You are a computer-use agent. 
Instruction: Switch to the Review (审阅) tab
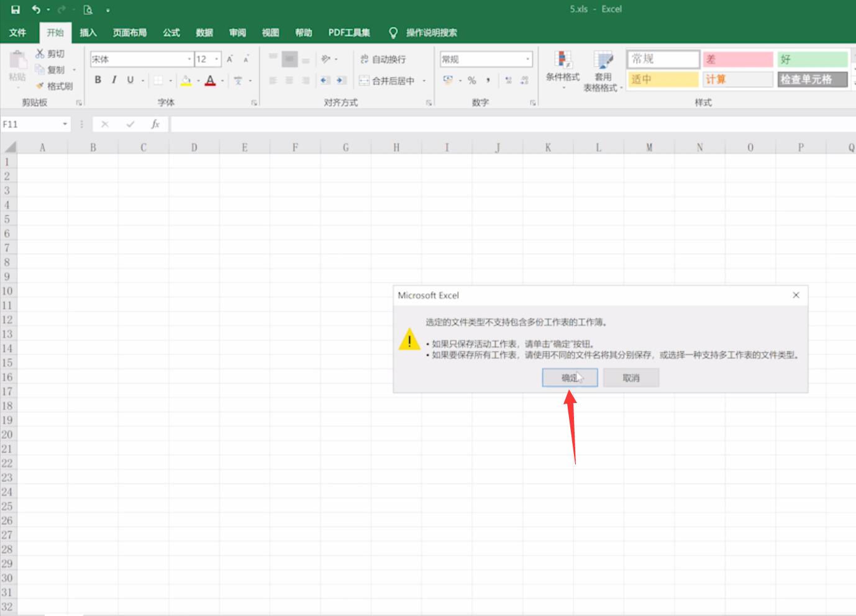(237, 32)
